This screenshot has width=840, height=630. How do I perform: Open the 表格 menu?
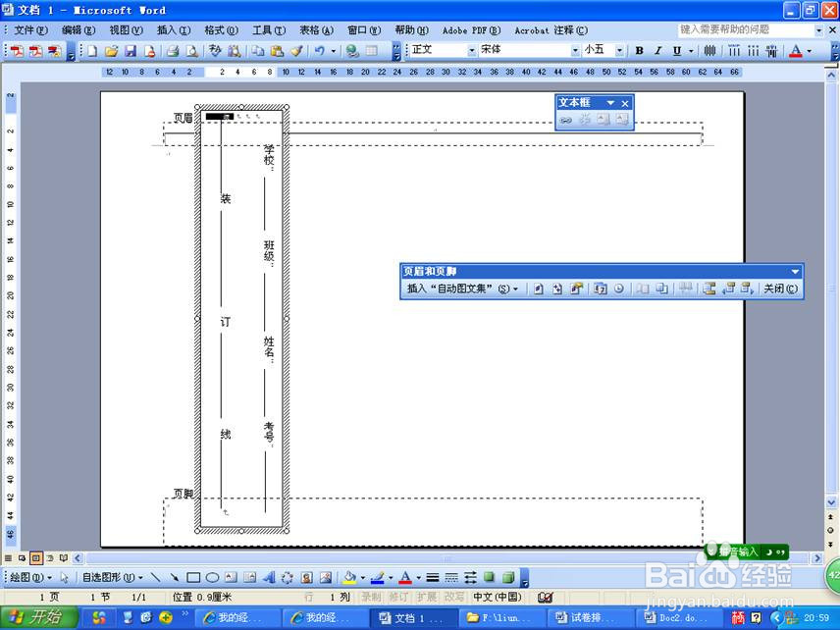point(316,30)
